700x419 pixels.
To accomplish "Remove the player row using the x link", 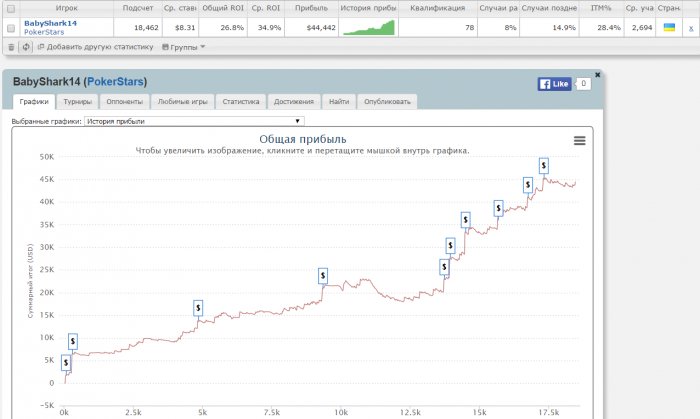I will (691, 28).
